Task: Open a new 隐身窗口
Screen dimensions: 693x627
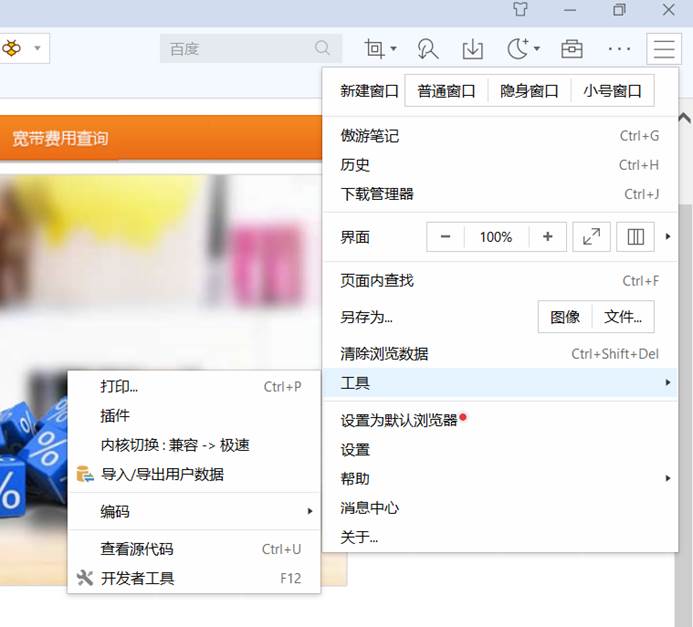Action: click(529, 91)
